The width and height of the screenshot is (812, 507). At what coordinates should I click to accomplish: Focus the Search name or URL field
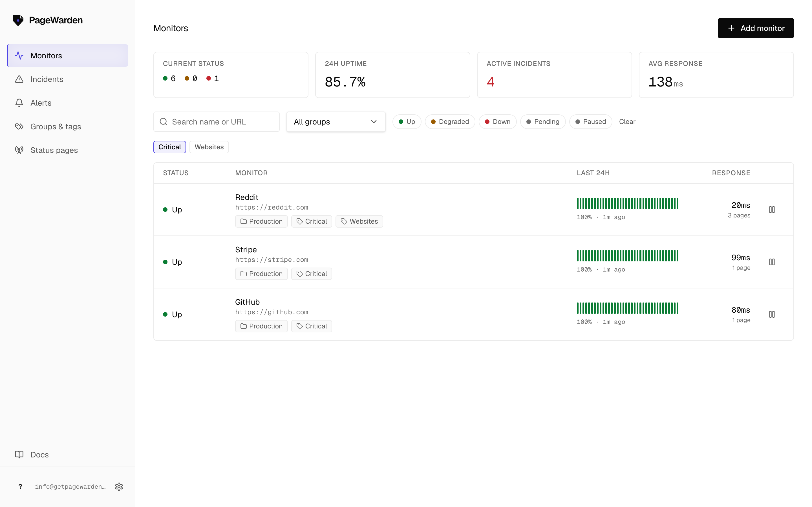pos(217,122)
